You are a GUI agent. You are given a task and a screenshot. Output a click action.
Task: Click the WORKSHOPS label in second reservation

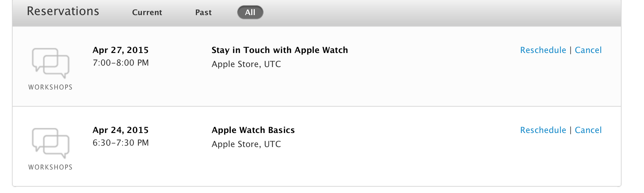tap(50, 167)
